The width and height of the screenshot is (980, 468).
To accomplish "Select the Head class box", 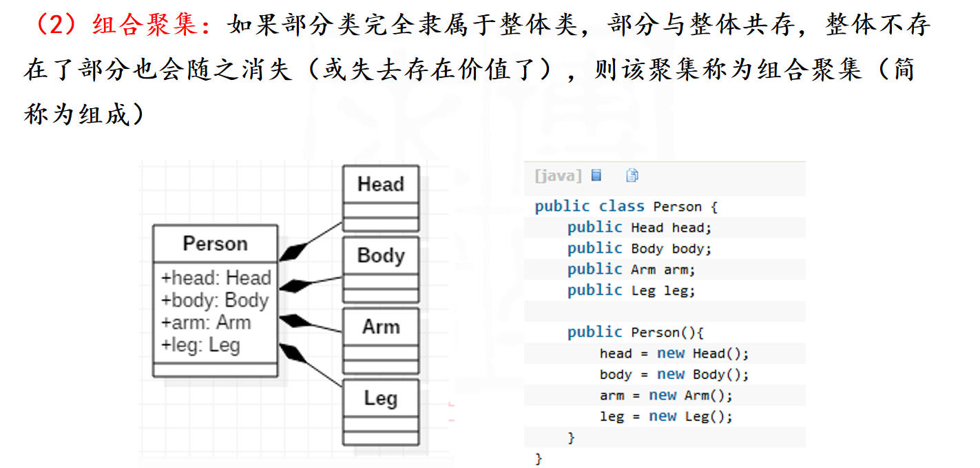I will (381, 199).
